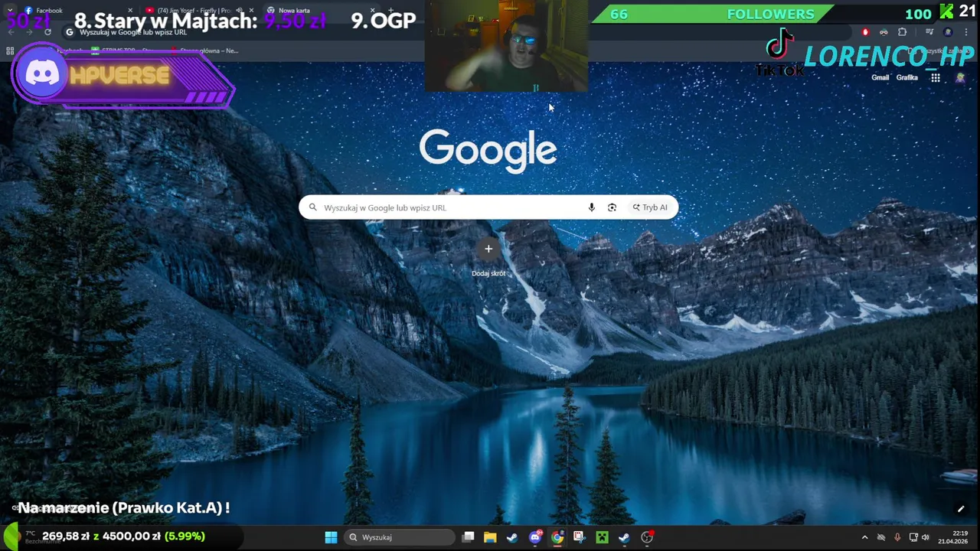Screen dimensions: 980x551
Task: Open the Google apps grid
Action: coord(936,77)
